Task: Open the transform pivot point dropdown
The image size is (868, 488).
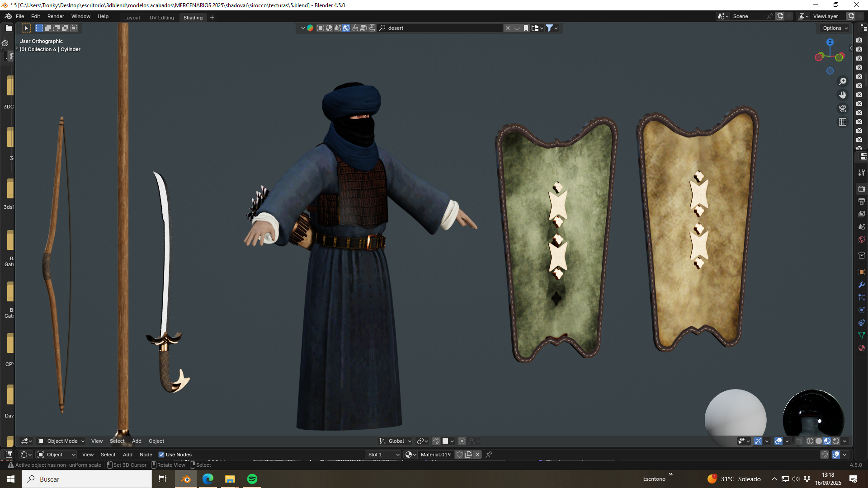Action: pyautogui.click(x=423, y=441)
